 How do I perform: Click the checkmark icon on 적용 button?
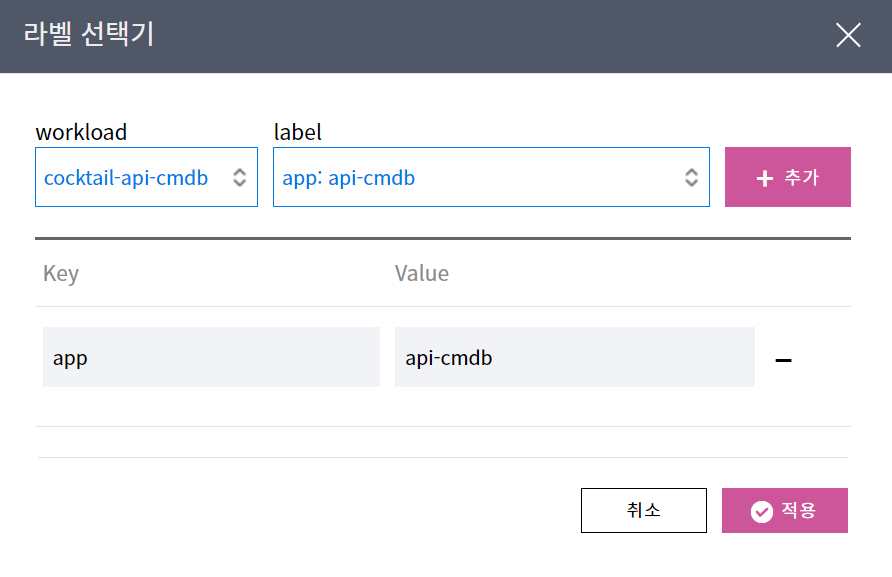[762, 511]
